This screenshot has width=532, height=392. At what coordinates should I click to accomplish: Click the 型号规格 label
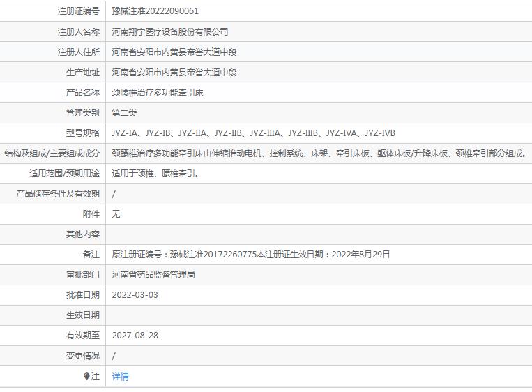[82, 133]
